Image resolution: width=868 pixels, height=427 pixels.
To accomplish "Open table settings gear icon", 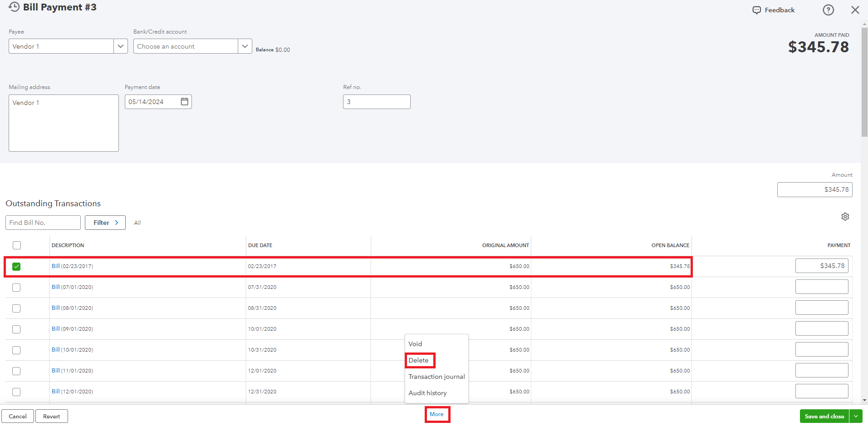I will click(845, 217).
